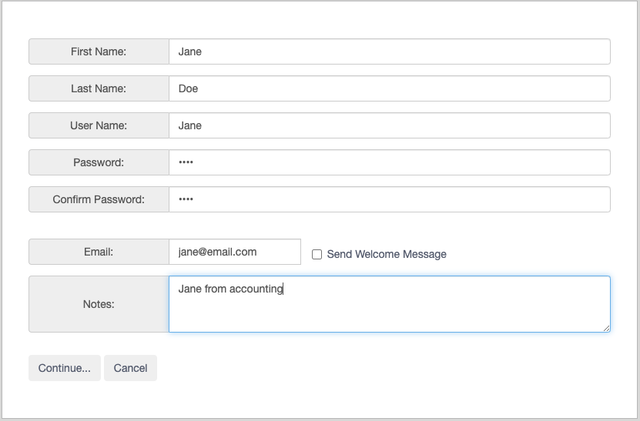Click the 'Notes:' label

(x=98, y=304)
